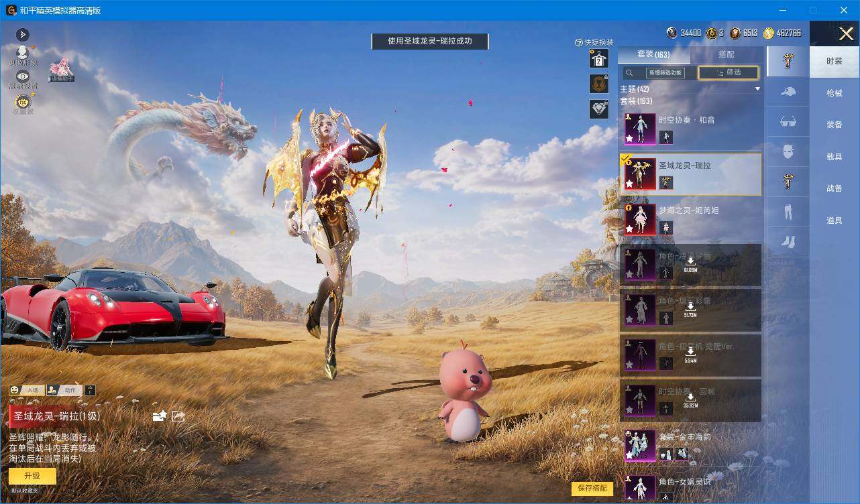Select the 时空协奏·和音 outfit
The width and height of the screenshot is (860, 504).
(x=690, y=129)
